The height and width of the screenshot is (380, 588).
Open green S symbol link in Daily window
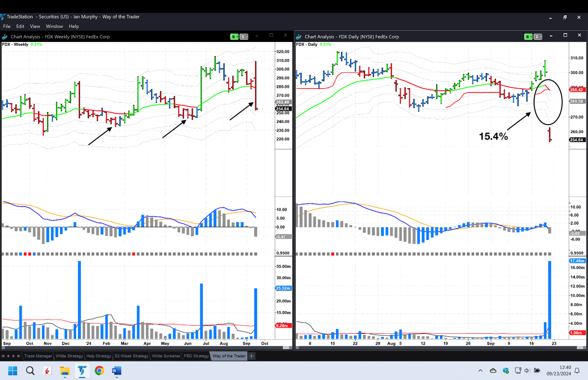(529, 37)
